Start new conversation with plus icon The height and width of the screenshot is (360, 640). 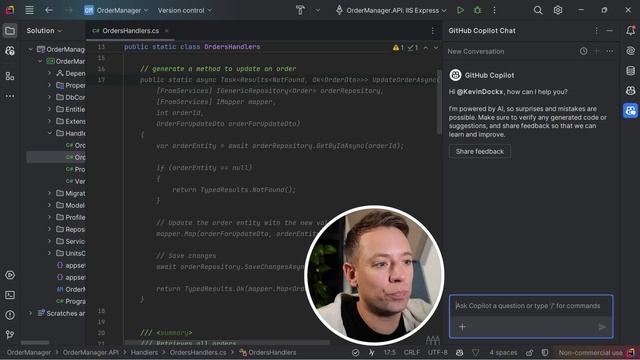coord(597,51)
